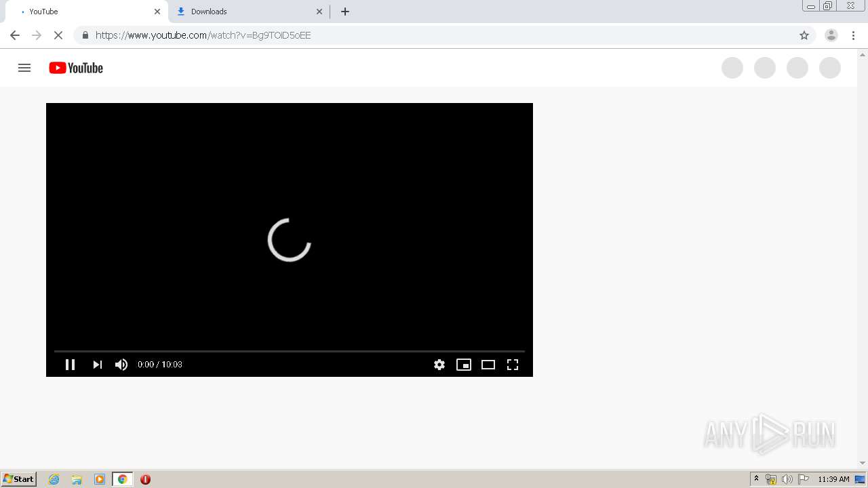
Task: Click the video time display 0:00 / 10:03
Action: [x=160, y=365]
